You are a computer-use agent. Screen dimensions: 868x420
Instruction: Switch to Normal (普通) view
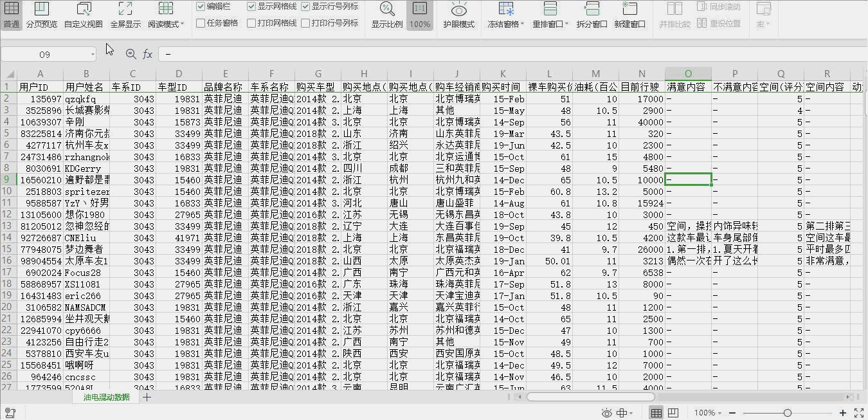pyautogui.click(x=12, y=15)
